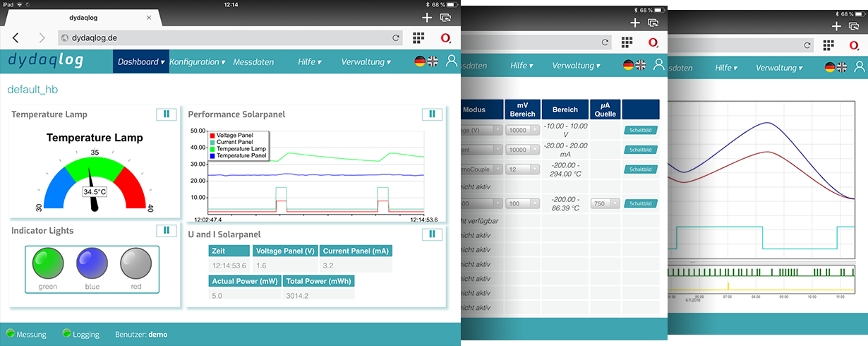Open the µA Quelle dropdown showing 750
This screenshot has width=868, height=346.
pyautogui.click(x=605, y=203)
